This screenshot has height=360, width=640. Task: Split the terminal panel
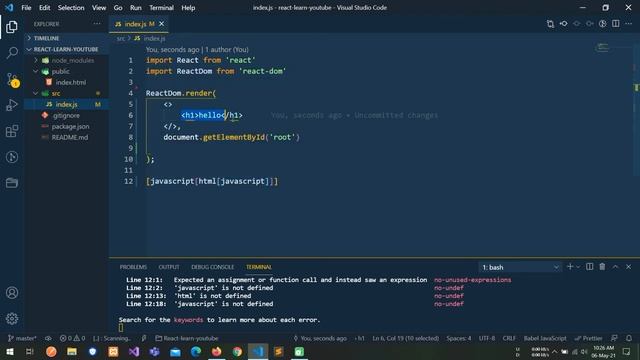589,267
